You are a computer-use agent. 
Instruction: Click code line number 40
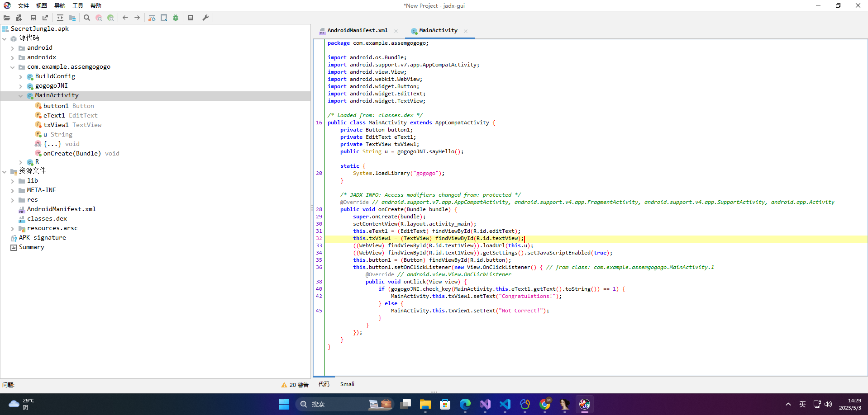click(x=319, y=289)
